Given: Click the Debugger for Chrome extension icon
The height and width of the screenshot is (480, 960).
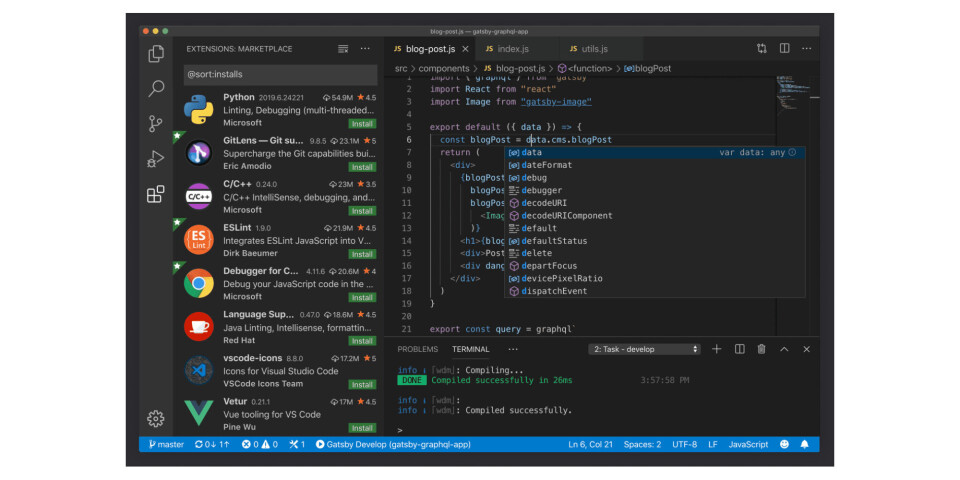Looking at the screenshot, I should point(198,283).
